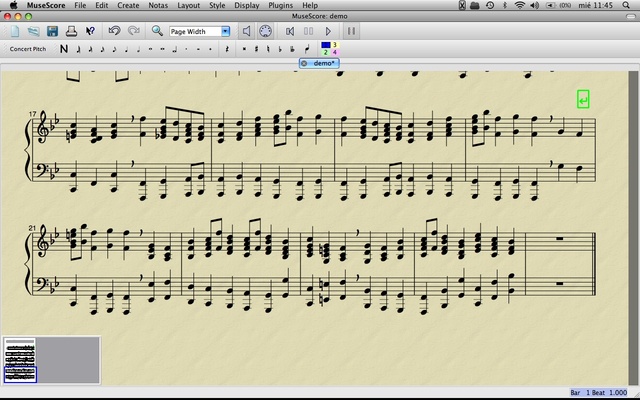Select the green line break marker
Image resolution: width=640 pixels, height=400 pixels.
[x=583, y=99]
